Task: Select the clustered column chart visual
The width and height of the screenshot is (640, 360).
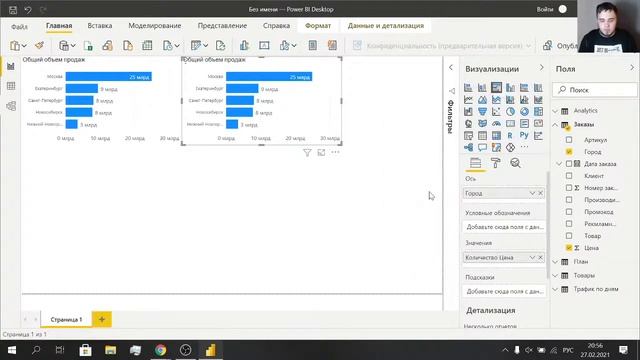Action: pyautogui.click(x=511, y=87)
